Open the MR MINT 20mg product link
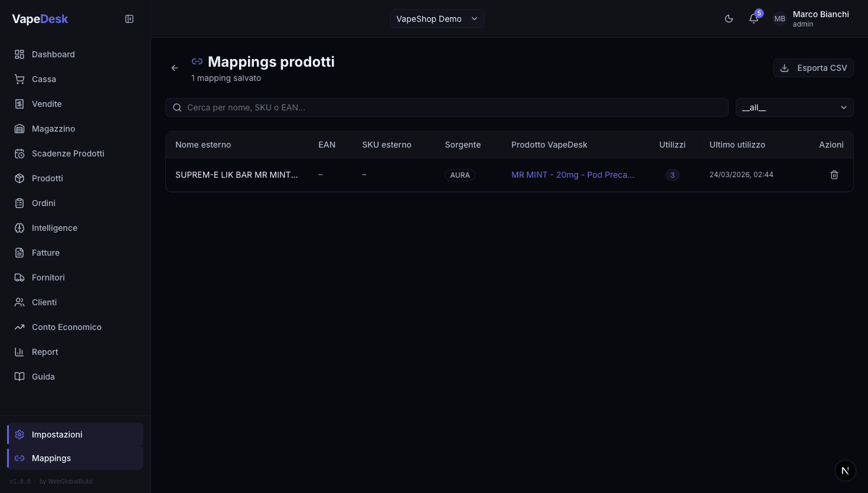The height and width of the screenshot is (493, 868). pos(573,175)
